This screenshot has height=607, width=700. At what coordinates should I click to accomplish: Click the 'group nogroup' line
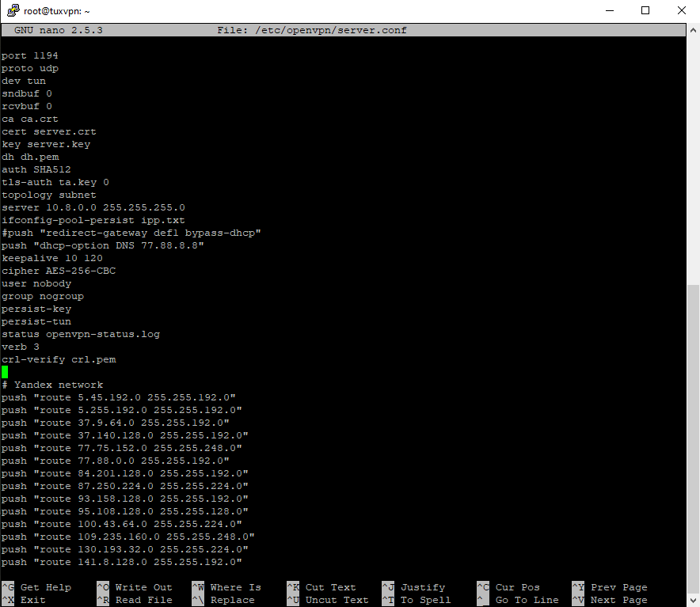43,296
